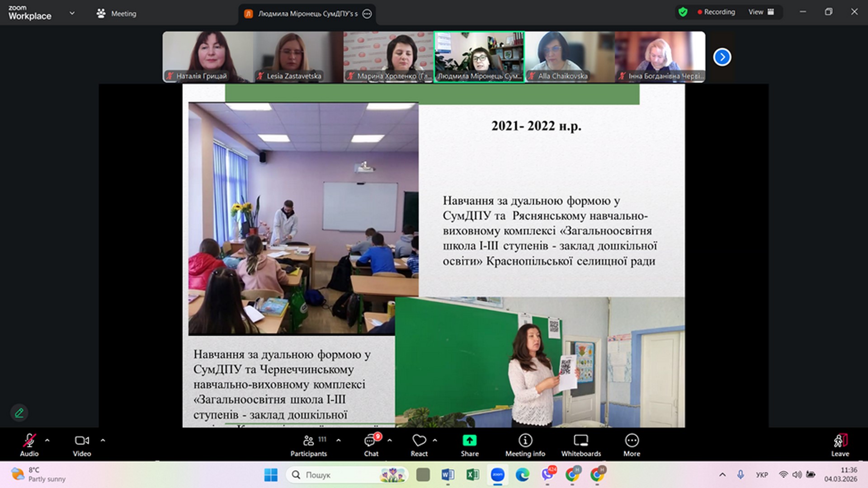This screenshot has height=488, width=868.
Task: Expand video settings arrow next to Video
Action: (x=103, y=440)
